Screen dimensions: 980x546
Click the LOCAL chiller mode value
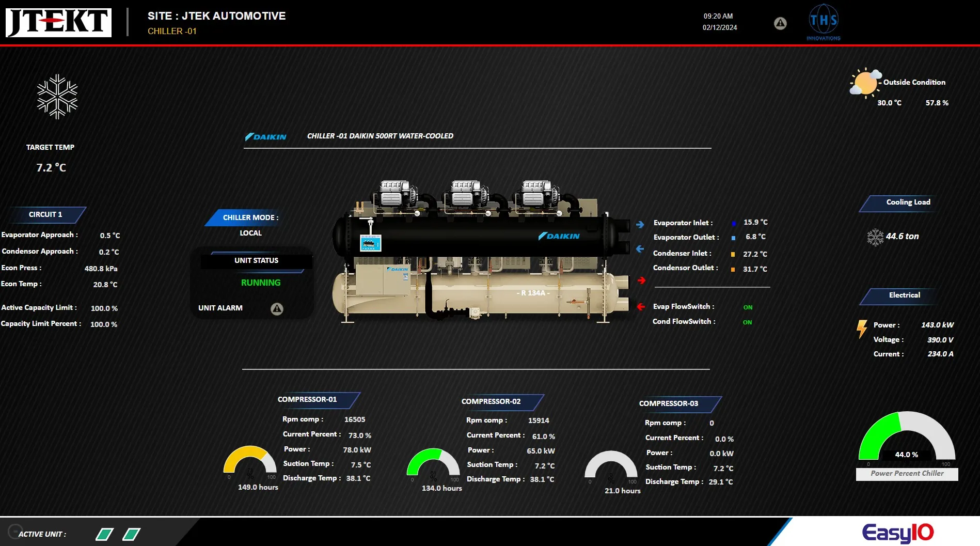click(x=250, y=233)
